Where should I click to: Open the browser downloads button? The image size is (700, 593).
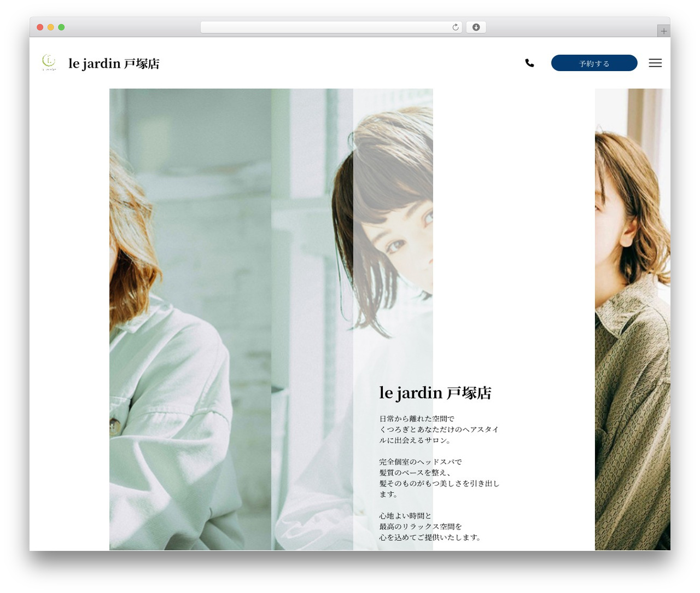coord(476,27)
